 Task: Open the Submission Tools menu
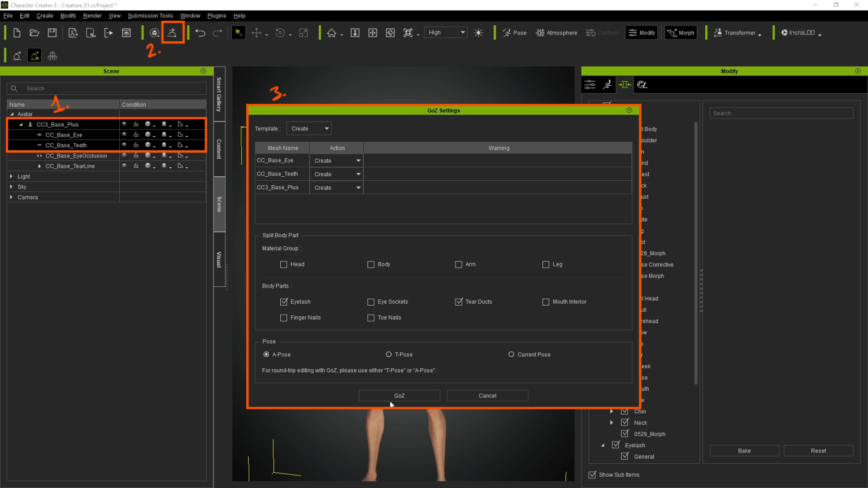pos(150,16)
